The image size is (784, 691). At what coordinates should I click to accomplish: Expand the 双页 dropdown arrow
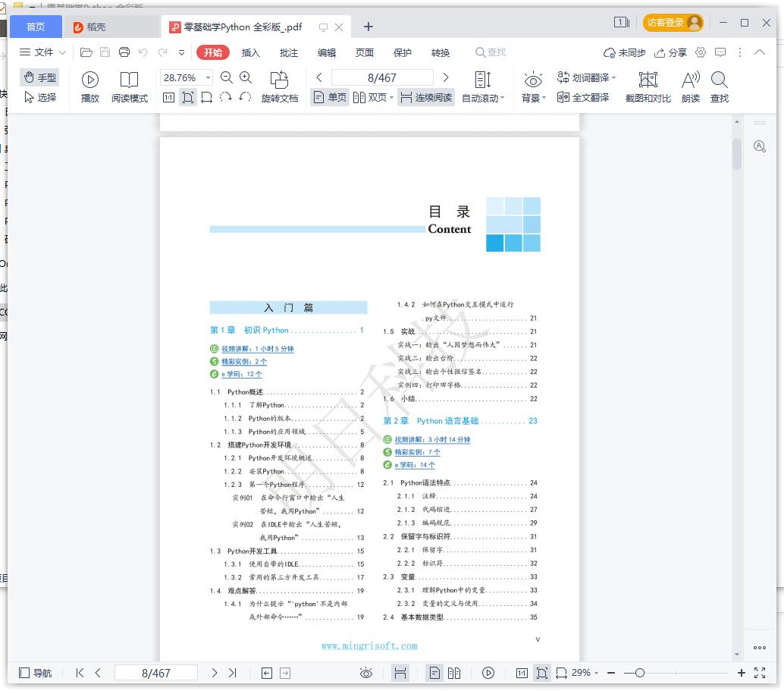click(x=391, y=98)
